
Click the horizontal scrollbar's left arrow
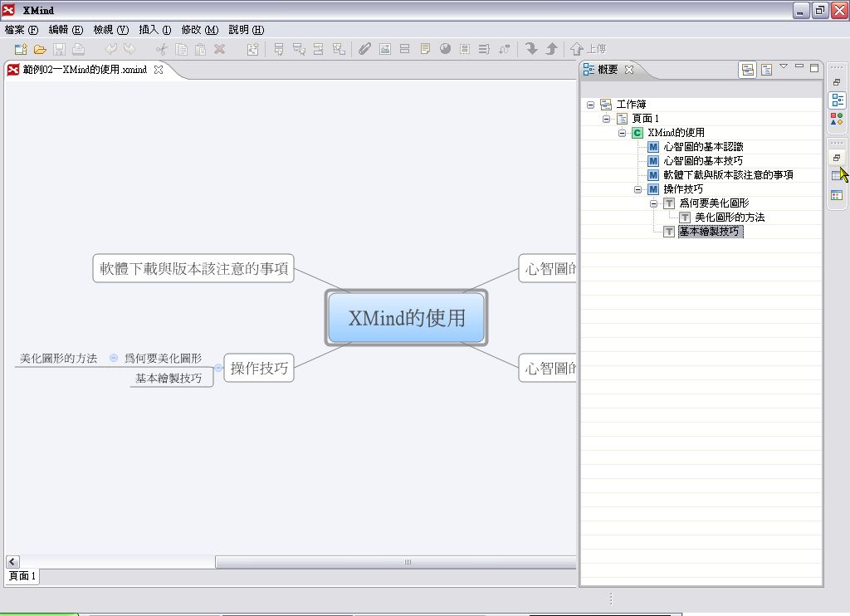(x=12, y=562)
